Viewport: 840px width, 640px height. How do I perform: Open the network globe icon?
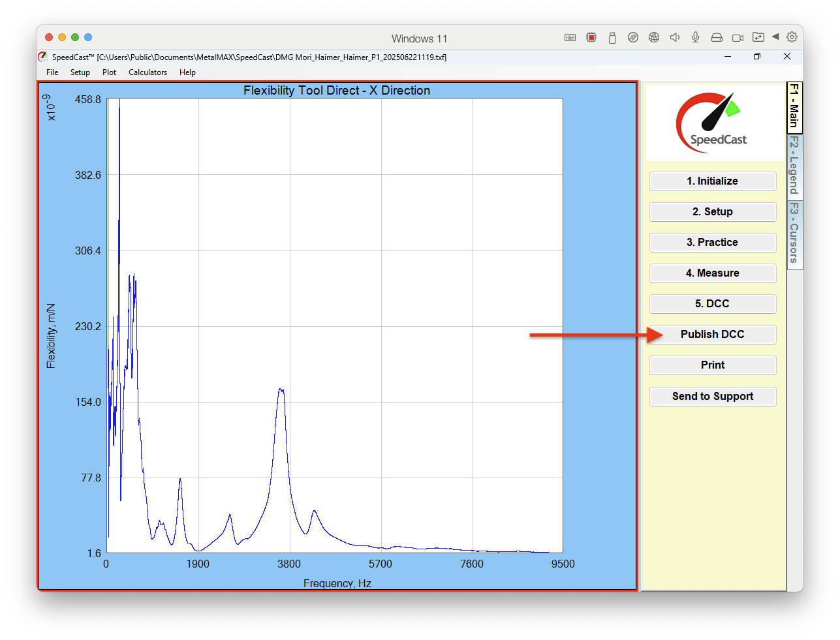[654, 38]
